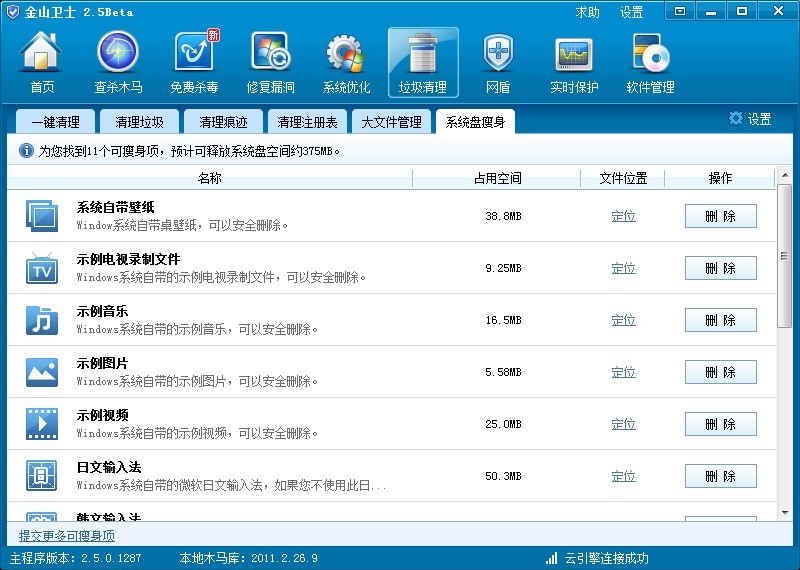Open the 首页 home icon
Screen dimensions: 800x570
click(x=41, y=63)
